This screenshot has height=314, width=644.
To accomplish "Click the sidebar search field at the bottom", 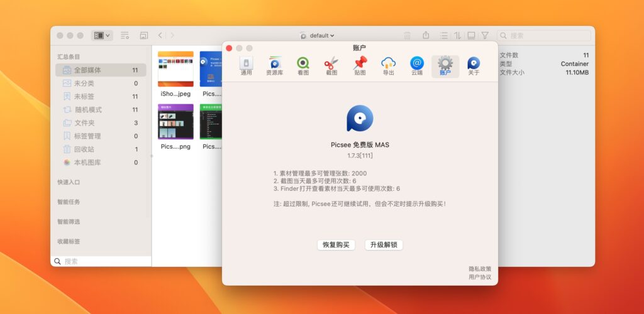I will click(101, 261).
